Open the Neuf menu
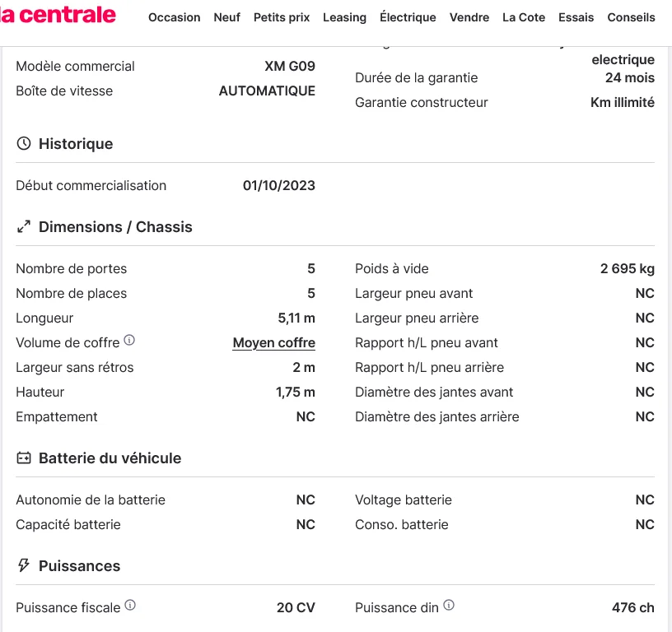This screenshot has height=632, width=672. point(227,17)
